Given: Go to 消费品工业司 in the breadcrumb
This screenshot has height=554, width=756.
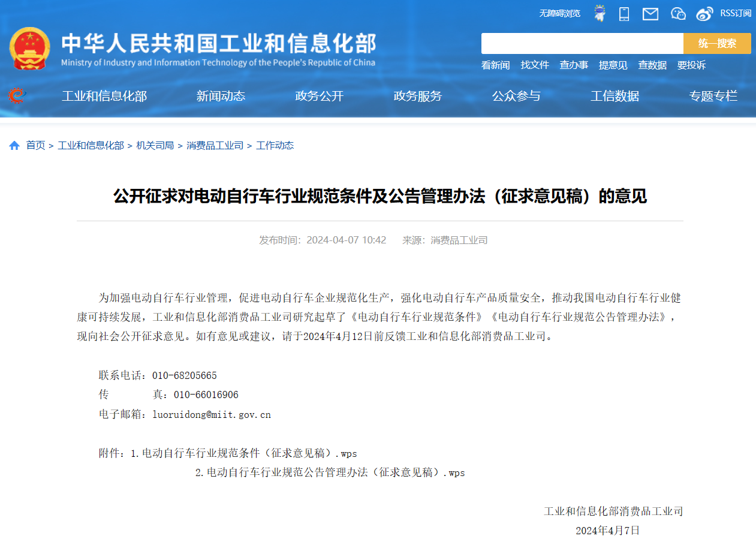Looking at the screenshot, I should 215,146.
